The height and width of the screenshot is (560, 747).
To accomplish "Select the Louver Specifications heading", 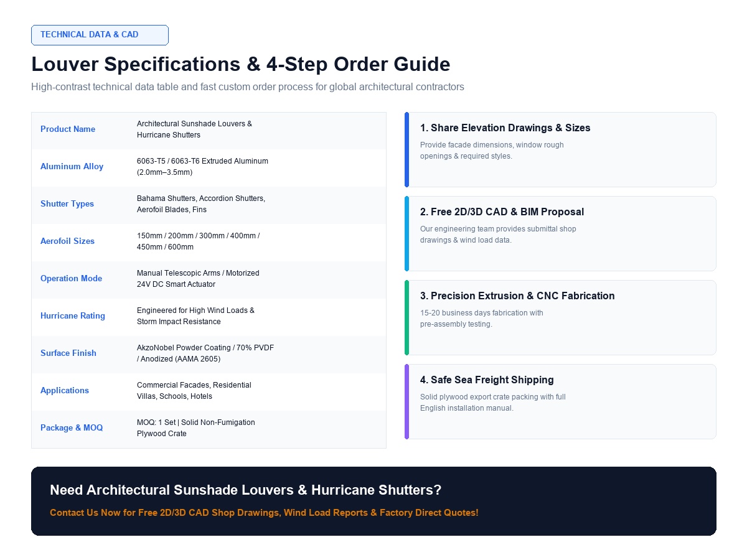I will pyautogui.click(x=241, y=64).
